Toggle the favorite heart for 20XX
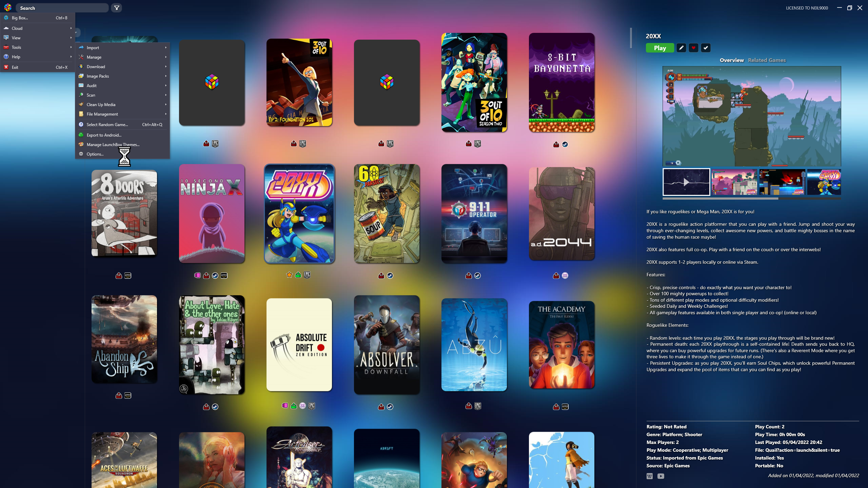Image resolution: width=868 pixels, height=488 pixels. pos(693,48)
